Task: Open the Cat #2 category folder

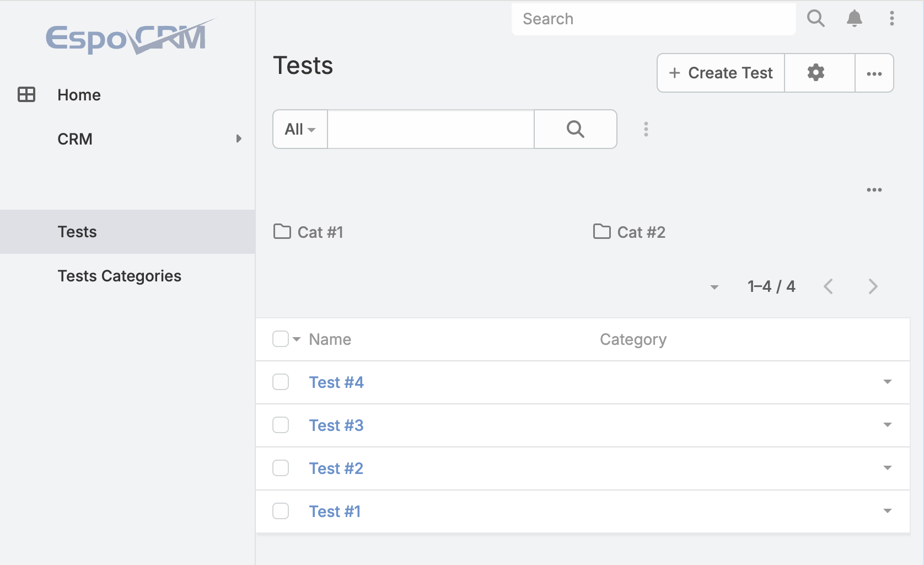Action: [x=641, y=232]
